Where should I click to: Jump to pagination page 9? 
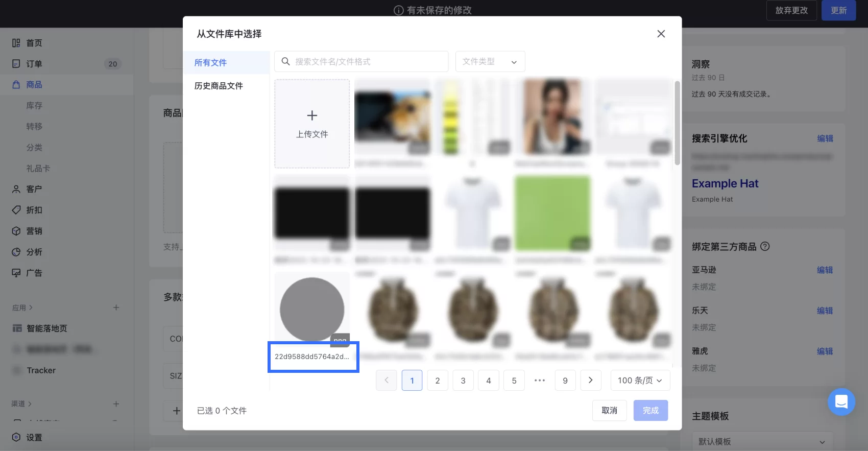[565, 380]
